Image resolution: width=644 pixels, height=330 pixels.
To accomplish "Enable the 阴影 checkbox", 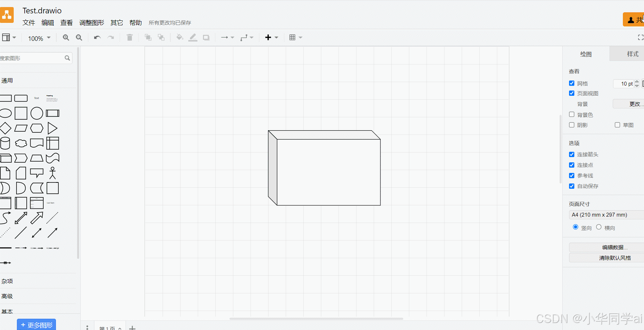I will 572,125.
